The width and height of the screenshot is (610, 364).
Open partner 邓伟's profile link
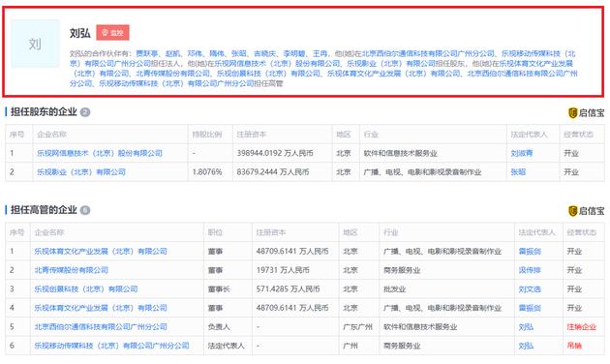point(195,53)
